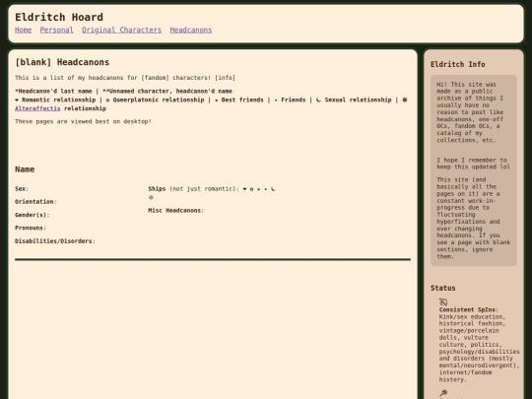Click the heart icon beside Romantic relationship

[17, 100]
